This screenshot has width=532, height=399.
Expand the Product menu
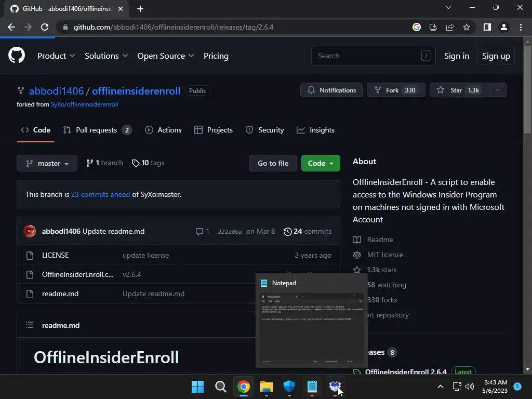(x=56, y=56)
